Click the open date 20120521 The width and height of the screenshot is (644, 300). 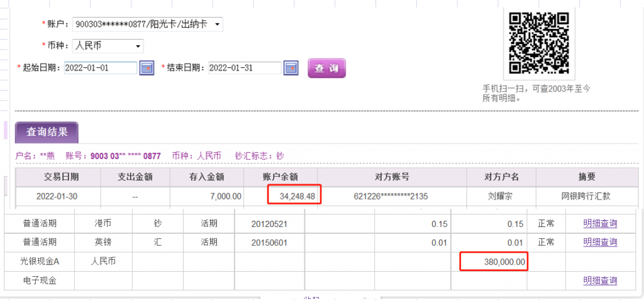[269, 224]
